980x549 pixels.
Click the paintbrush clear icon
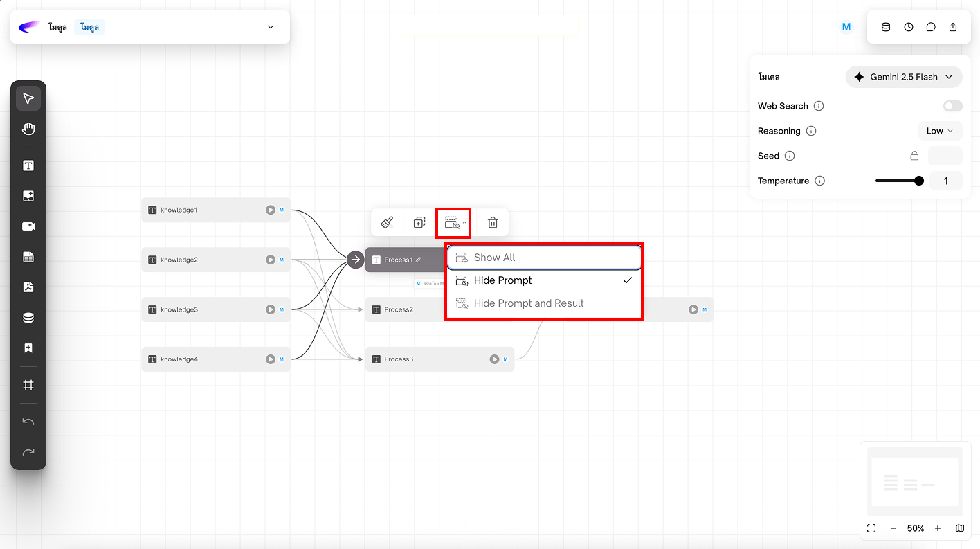[387, 223]
